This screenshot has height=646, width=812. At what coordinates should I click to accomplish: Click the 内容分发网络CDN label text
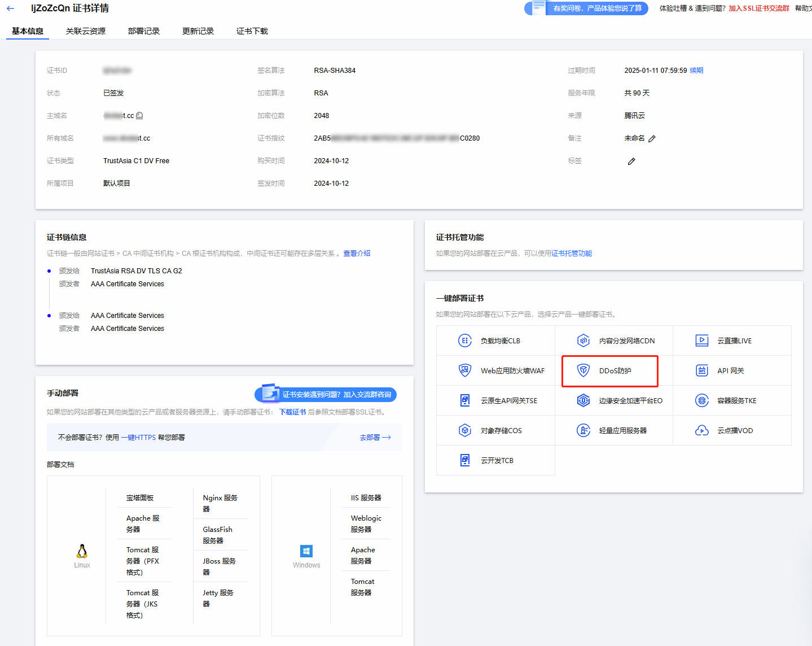click(627, 341)
